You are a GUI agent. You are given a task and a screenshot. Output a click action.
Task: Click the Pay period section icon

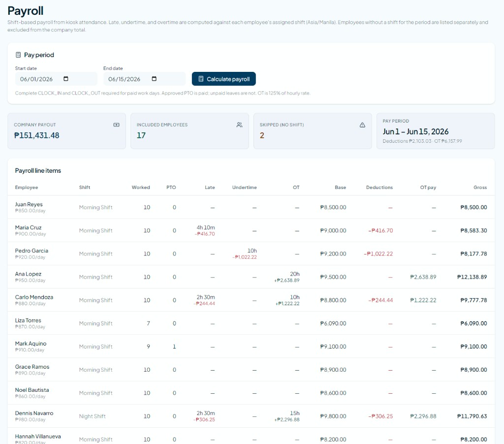tap(18, 55)
